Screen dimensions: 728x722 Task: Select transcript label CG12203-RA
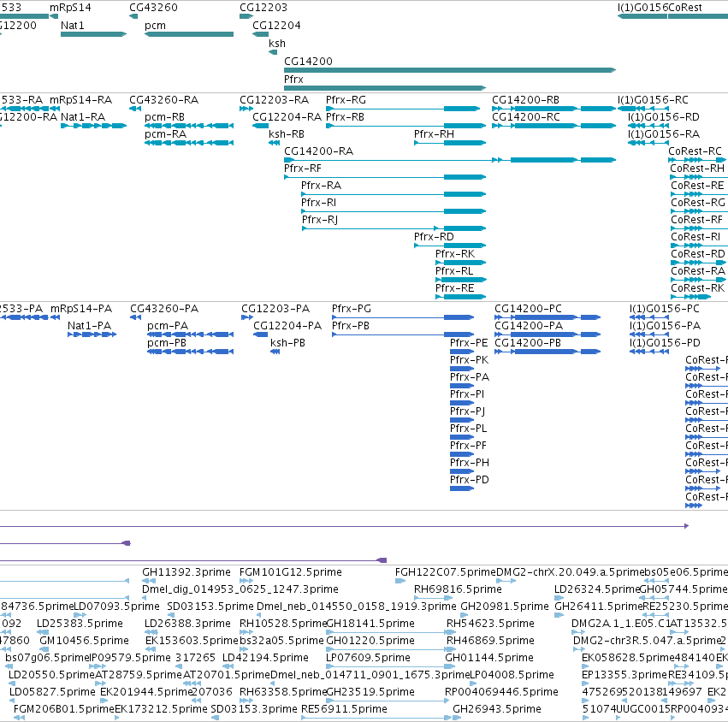pos(275,100)
